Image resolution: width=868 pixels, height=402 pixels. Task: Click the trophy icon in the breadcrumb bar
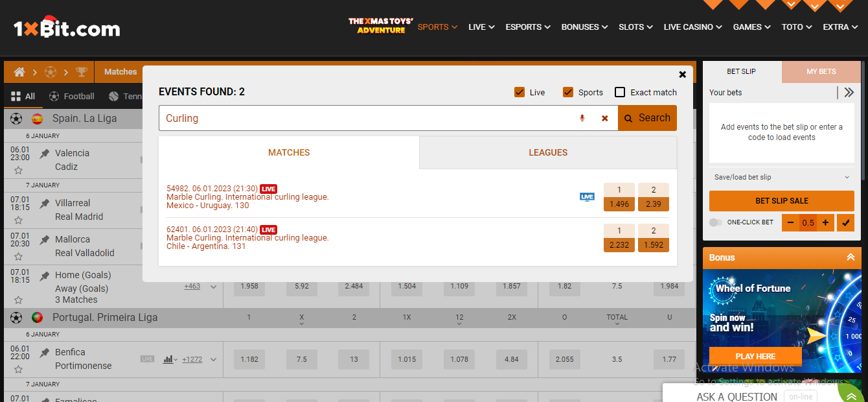click(x=82, y=72)
